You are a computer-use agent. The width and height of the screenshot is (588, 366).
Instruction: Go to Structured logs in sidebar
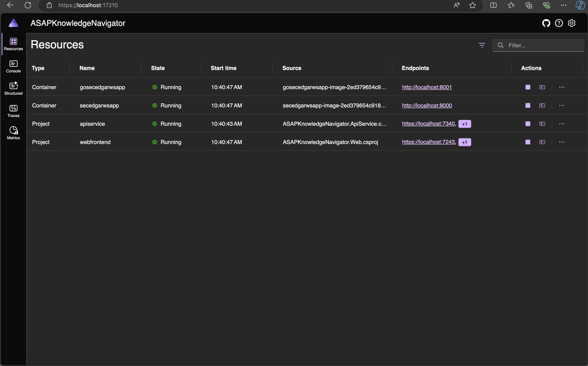pos(13,89)
